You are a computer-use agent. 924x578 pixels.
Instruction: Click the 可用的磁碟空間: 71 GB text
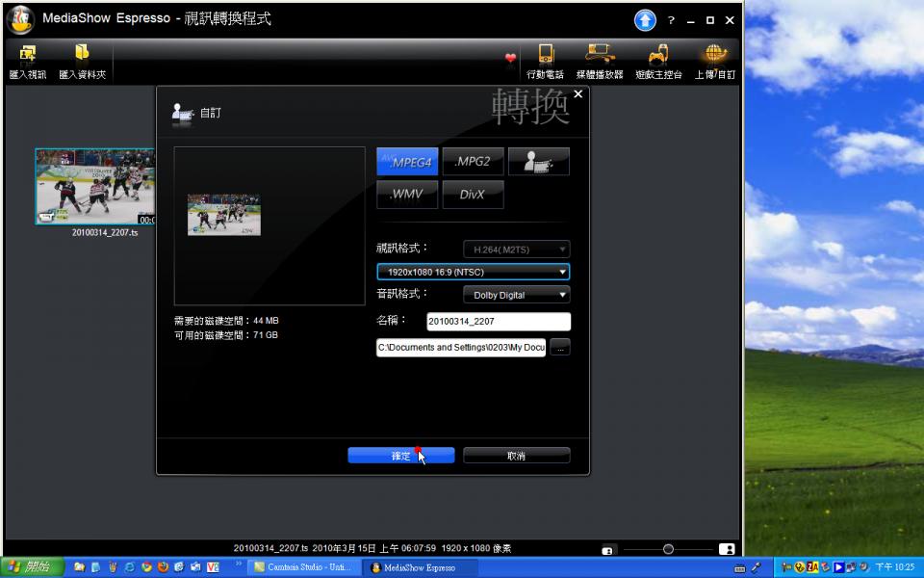coord(225,335)
